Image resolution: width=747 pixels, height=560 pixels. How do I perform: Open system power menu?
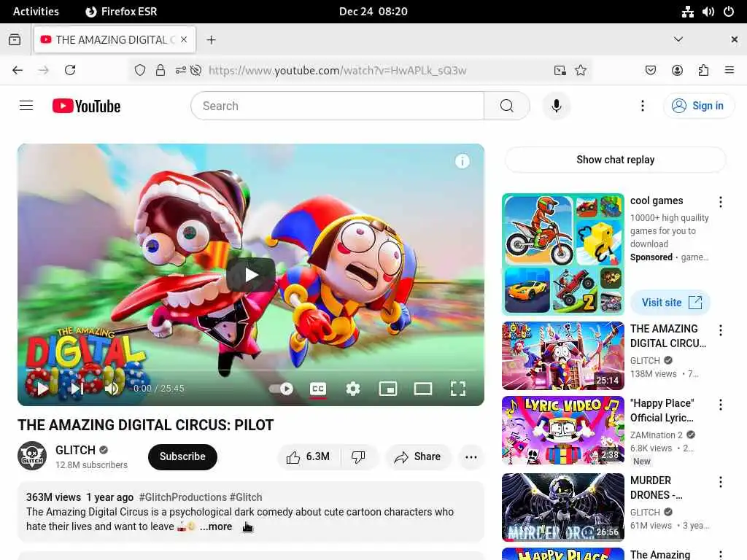pyautogui.click(x=729, y=12)
